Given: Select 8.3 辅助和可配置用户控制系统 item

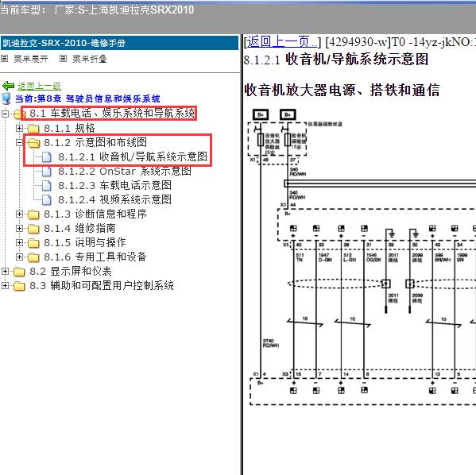Looking at the screenshot, I should (102, 285).
